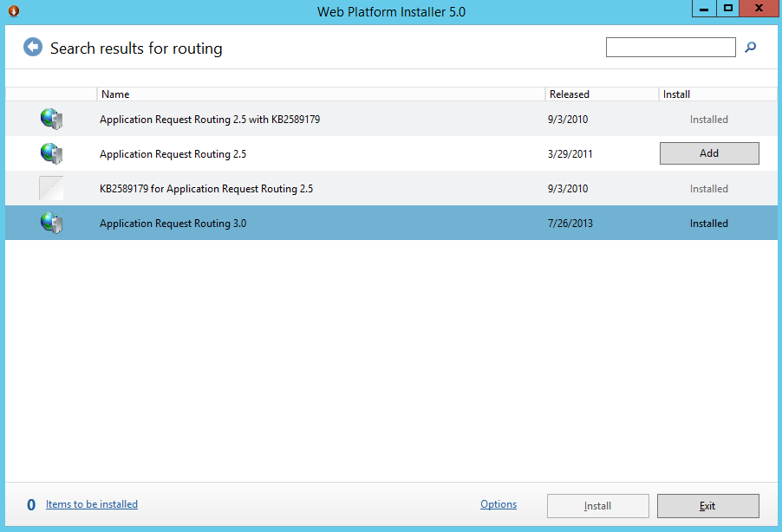Click the magnifier search icon
This screenshot has width=782, height=532.
pyautogui.click(x=750, y=48)
